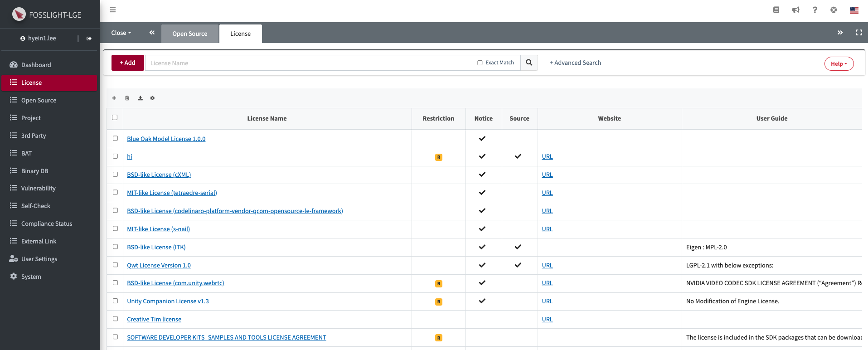The height and width of the screenshot is (350, 868).
Task: Click the plus add row icon
Action: pyautogui.click(x=114, y=98)
